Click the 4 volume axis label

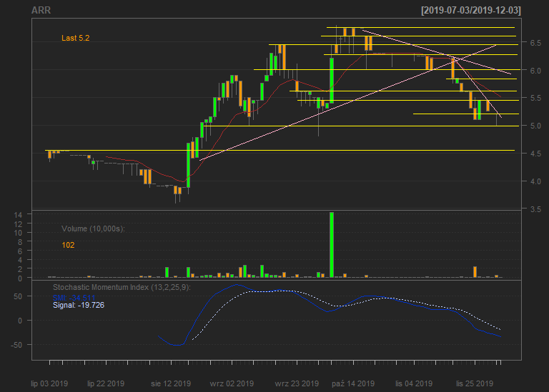(x=20, y=260)
